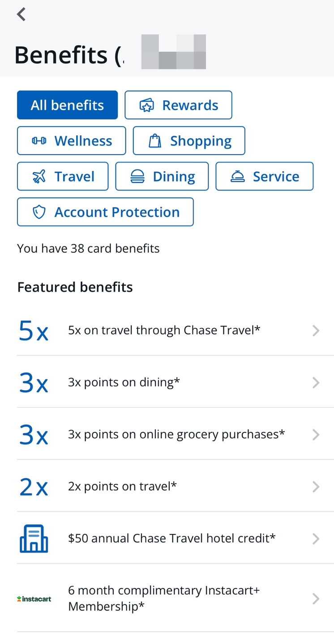
Task: Expand 5x on travel through Chase Travel chevron
Action: click(316, 330)
